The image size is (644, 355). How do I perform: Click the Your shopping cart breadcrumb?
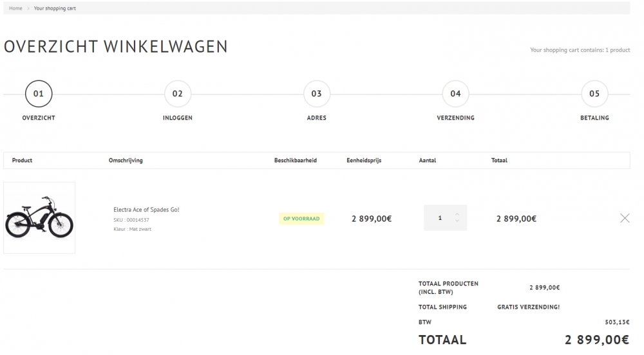click(x=55, y=8)
